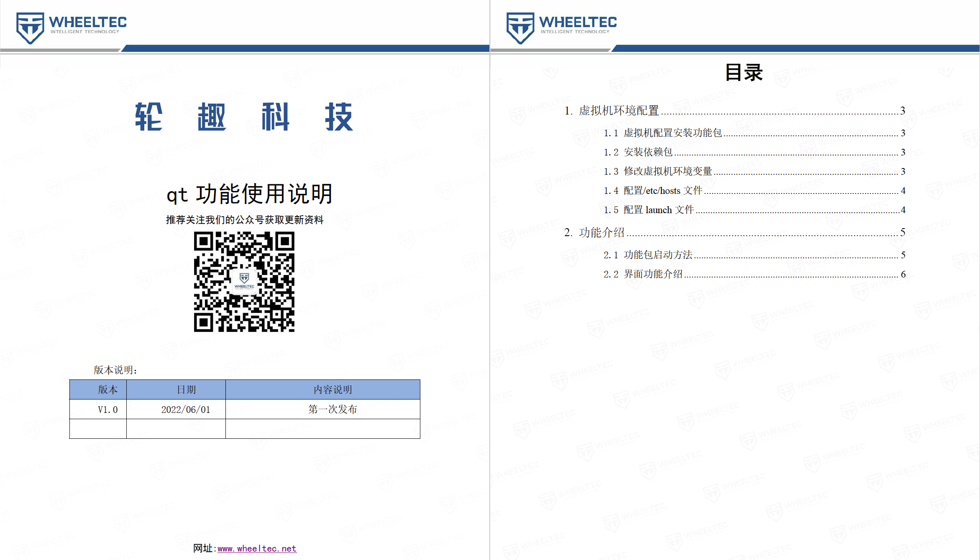Go to section 2.1 功能包启动方法
980x560 pixels.
click(755, 255)
